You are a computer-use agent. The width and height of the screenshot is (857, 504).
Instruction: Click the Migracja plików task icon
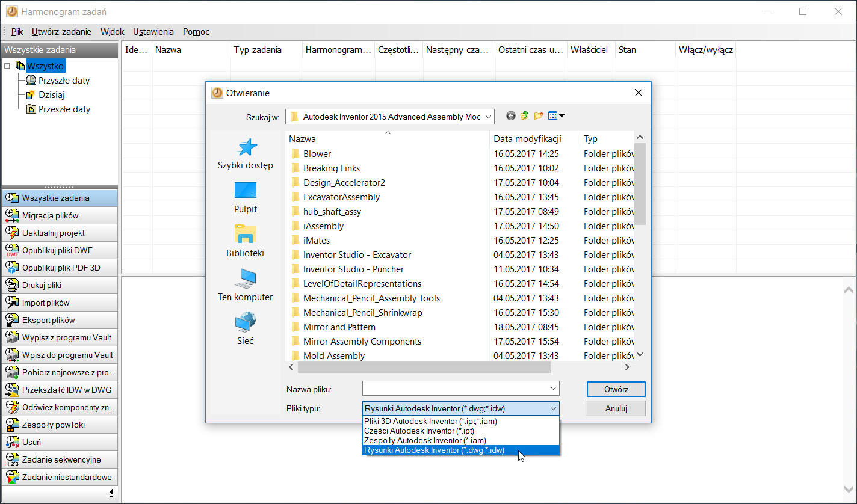pos(12,215)
